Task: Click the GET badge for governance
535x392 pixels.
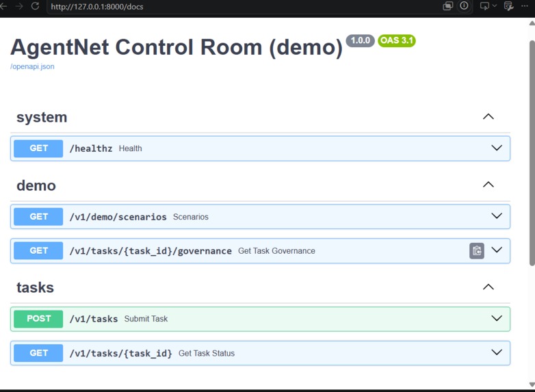Action: [38, 251]
